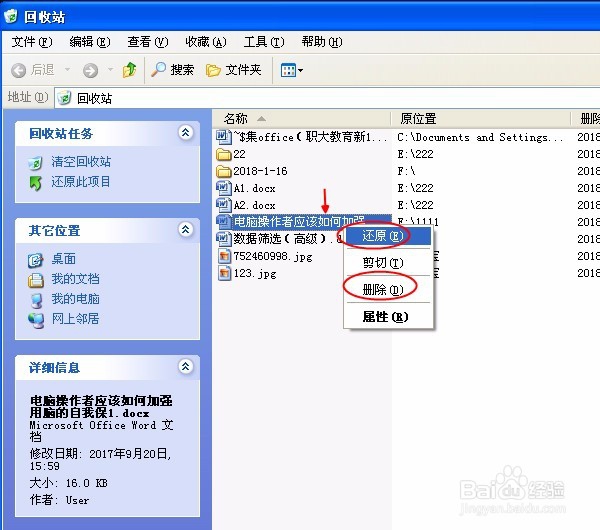Toggle the Folders (文件夹) toolbar button
The image size is (600, 530).
233,70
